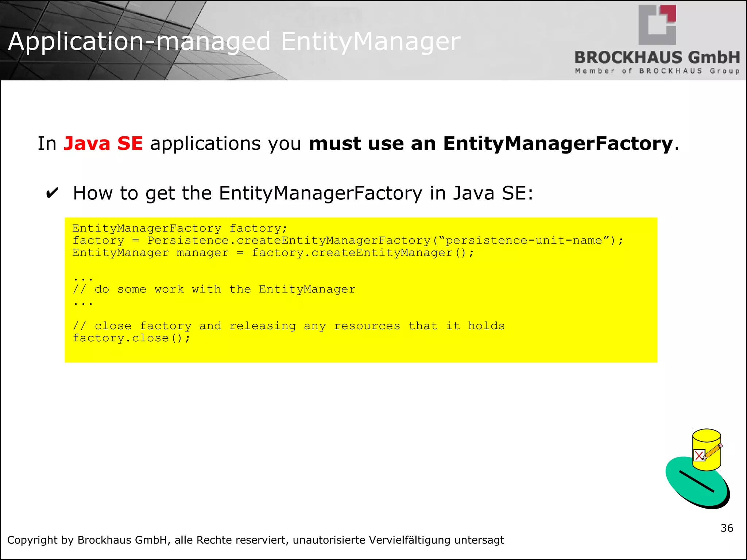Image resolution: width=747 pixels, height=560 pixels.
Task: Click the Brockhaus GmbH logo square
Action: click(657, 25)
